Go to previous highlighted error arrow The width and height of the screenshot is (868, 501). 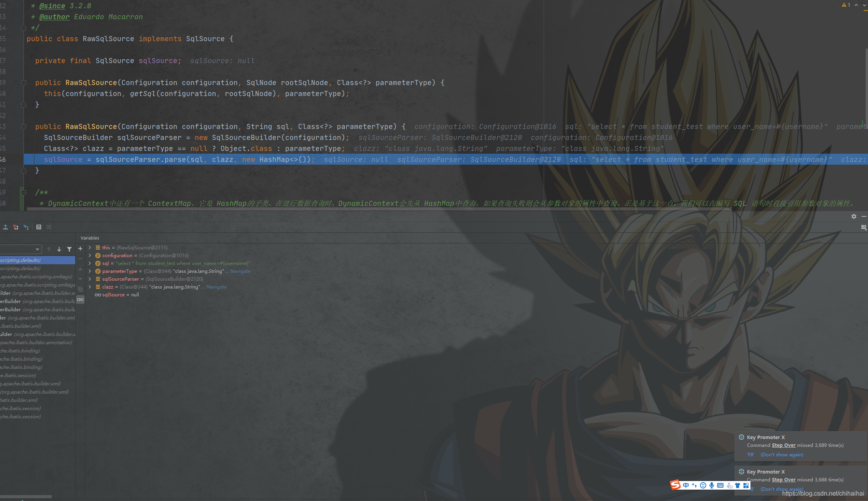(856, 5)
